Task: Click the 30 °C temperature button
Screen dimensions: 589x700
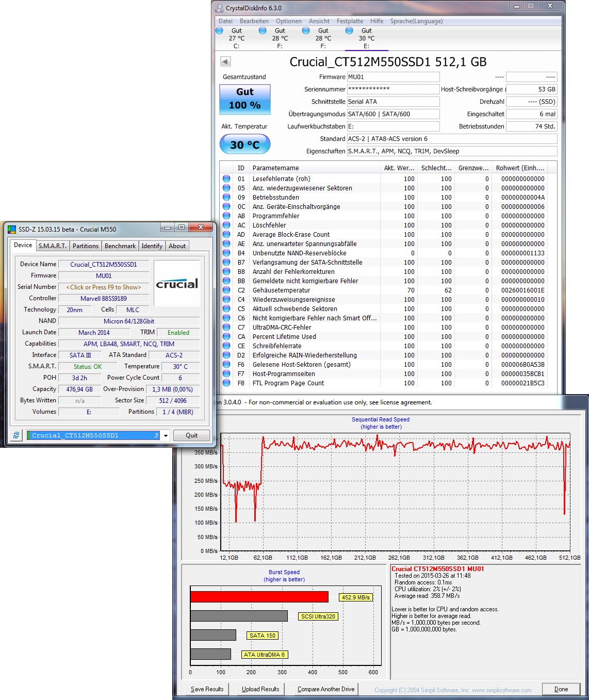Action: pyautogui.click(x=245, y=144)
